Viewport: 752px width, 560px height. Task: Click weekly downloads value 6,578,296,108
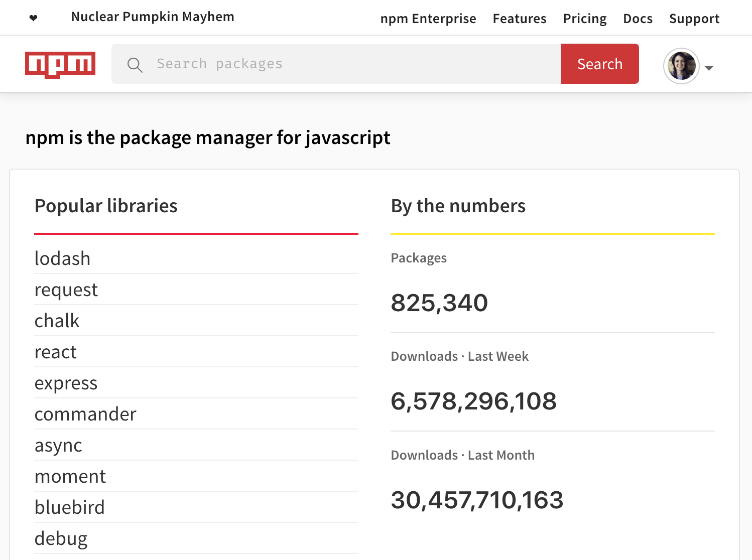[x=474, y=401]
